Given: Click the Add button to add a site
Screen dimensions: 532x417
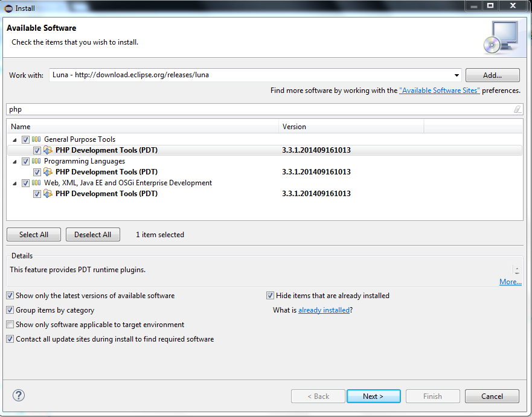Looking at the screenshot, I should (492, 75).
